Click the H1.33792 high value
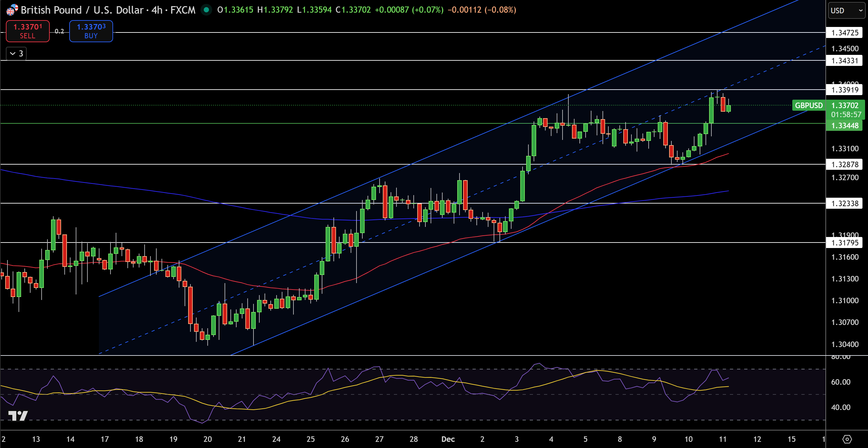Screen dimensions: 868x448 tap(275, 10)
